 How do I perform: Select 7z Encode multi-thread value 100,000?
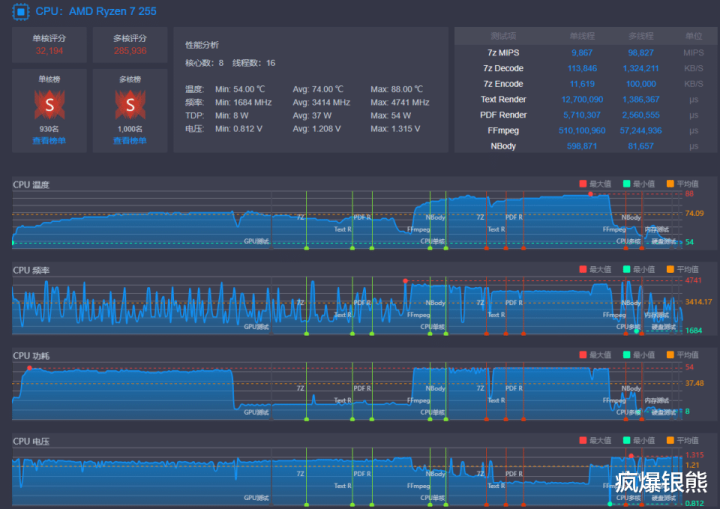(x=641, y=84)
